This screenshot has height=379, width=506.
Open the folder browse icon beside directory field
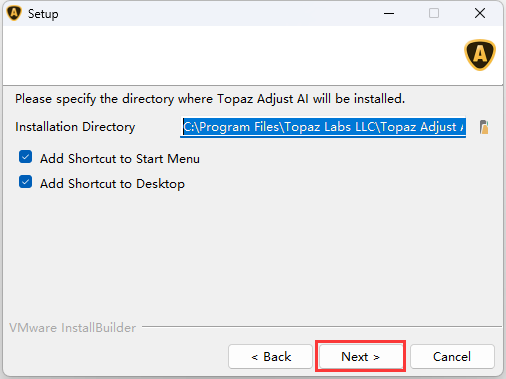coord(484,127)
